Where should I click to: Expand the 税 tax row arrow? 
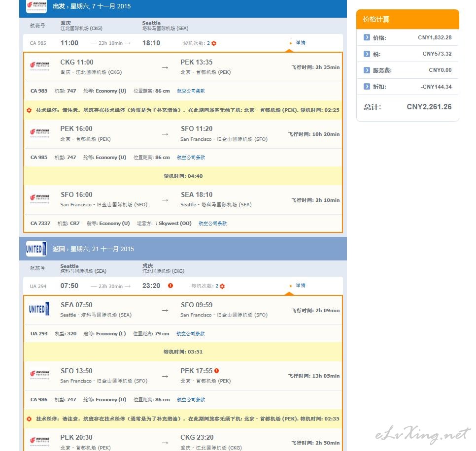click(367, 54)
